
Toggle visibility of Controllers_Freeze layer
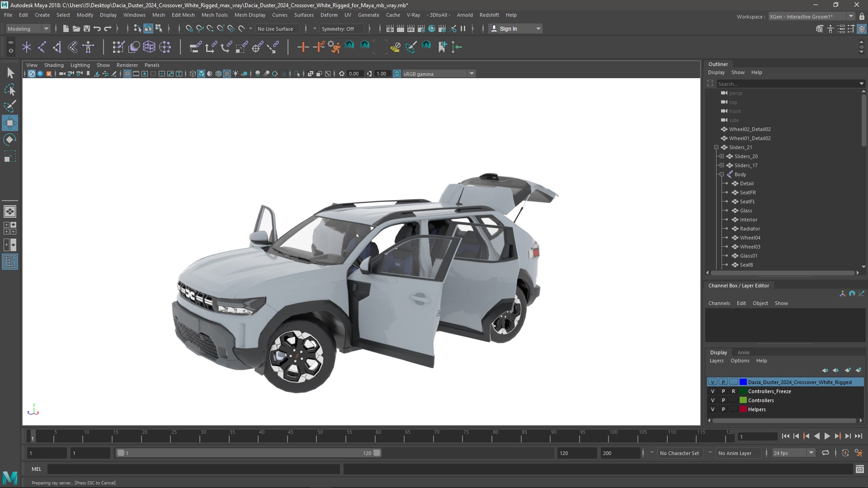tap(713, 391)
